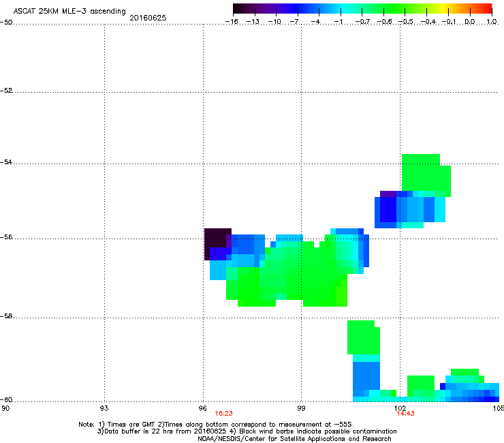Click the "-50" latitude axis label
This screenshot has width=504, height=443.
pyautogui.click(x=6, y=22)
